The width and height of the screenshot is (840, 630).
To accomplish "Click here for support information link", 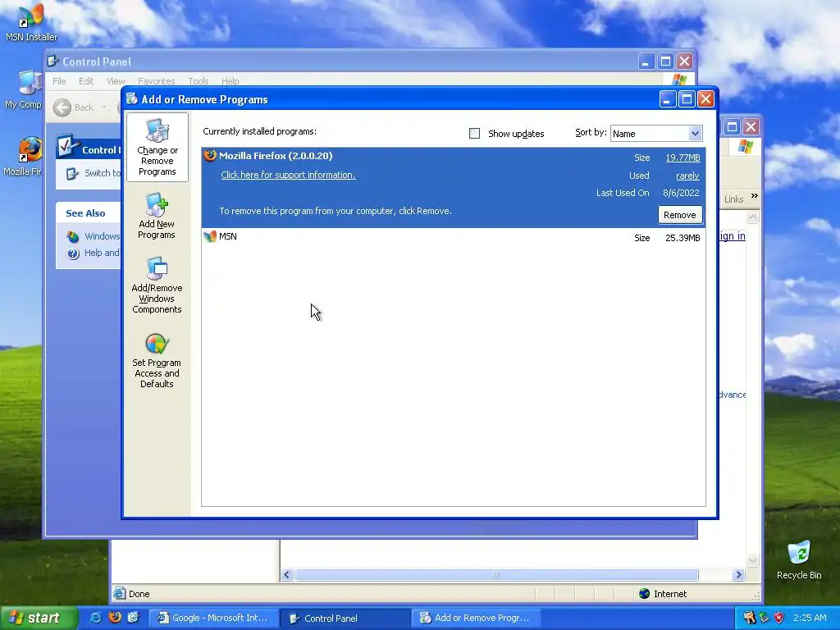I will 288,175.
